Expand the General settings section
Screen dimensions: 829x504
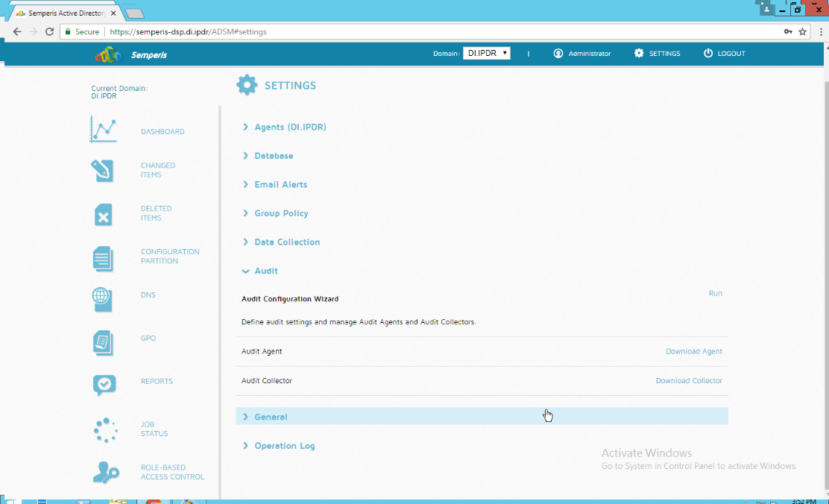[x=271, y=418]
